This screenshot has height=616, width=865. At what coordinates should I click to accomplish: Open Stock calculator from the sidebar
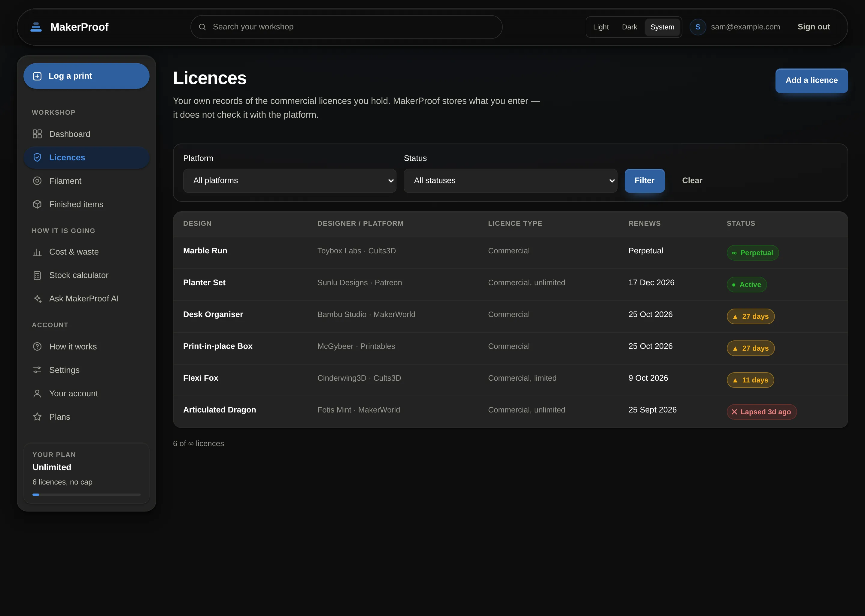(86, 275)
